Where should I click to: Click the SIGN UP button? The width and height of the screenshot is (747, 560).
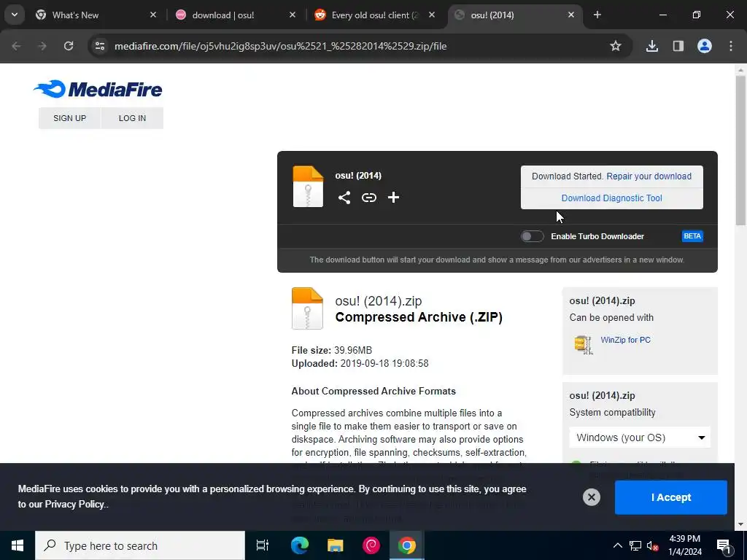[x=69, y=118]
